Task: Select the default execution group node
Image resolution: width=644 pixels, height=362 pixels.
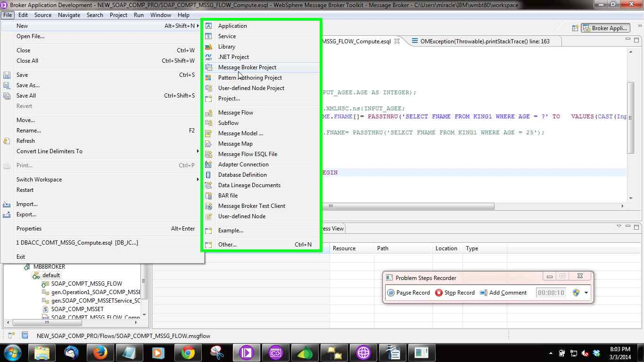Action: [51, 275]
